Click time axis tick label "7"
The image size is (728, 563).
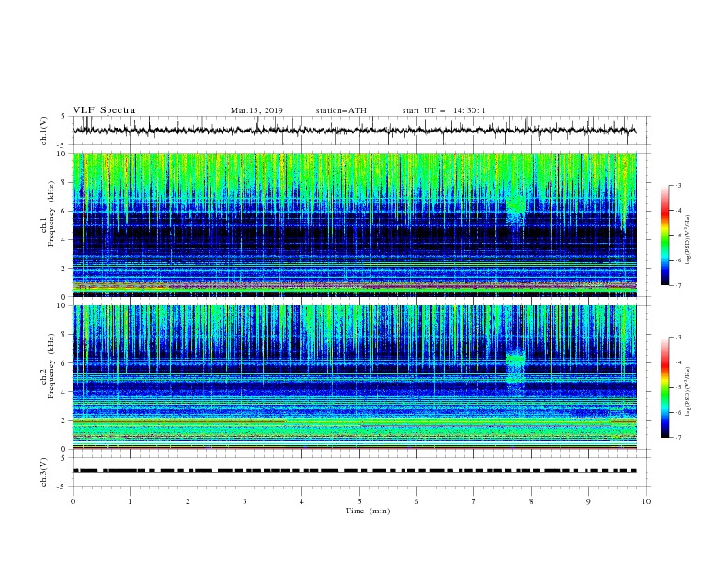pos(474,501)
